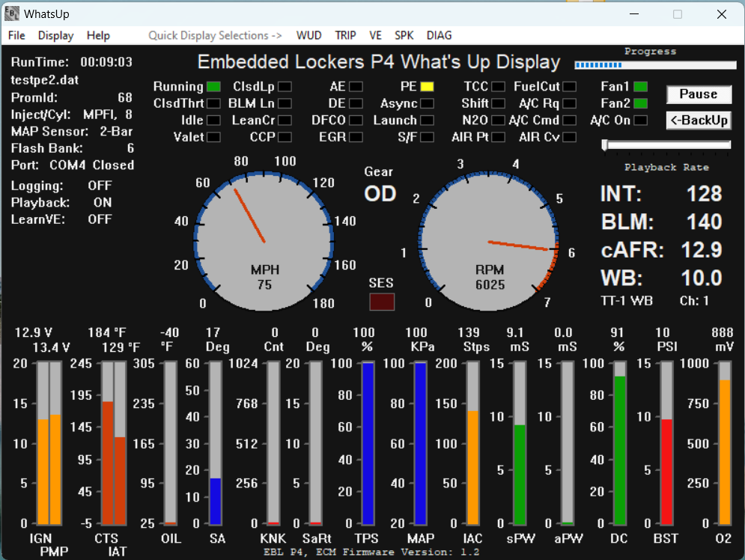Toggle the A/C On indicator box
Screen dimensions: 745x560
pos(640,121)
